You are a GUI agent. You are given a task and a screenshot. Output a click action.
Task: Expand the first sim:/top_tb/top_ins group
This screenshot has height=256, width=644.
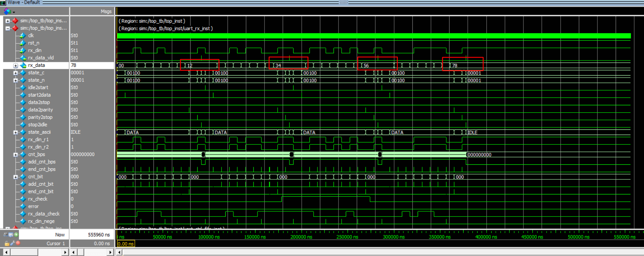8,21
